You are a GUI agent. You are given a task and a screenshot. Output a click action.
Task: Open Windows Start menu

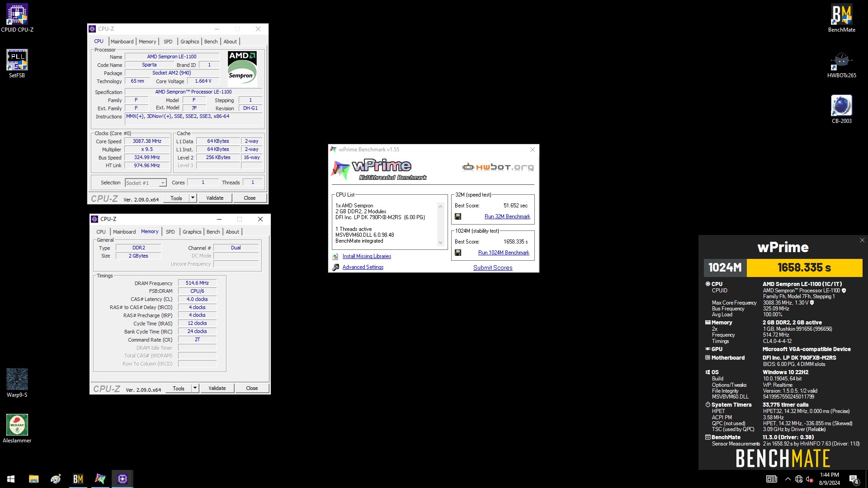11,479
